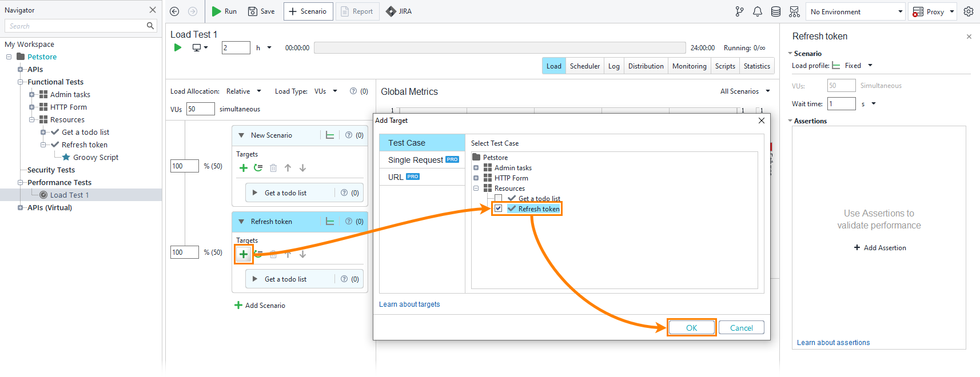Switch to the Scheduler tab

(584, 66)
